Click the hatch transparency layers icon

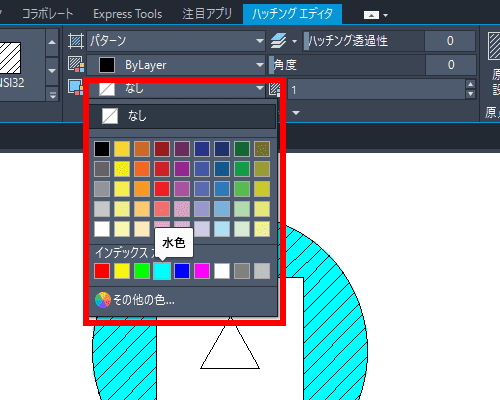point(279,41)
